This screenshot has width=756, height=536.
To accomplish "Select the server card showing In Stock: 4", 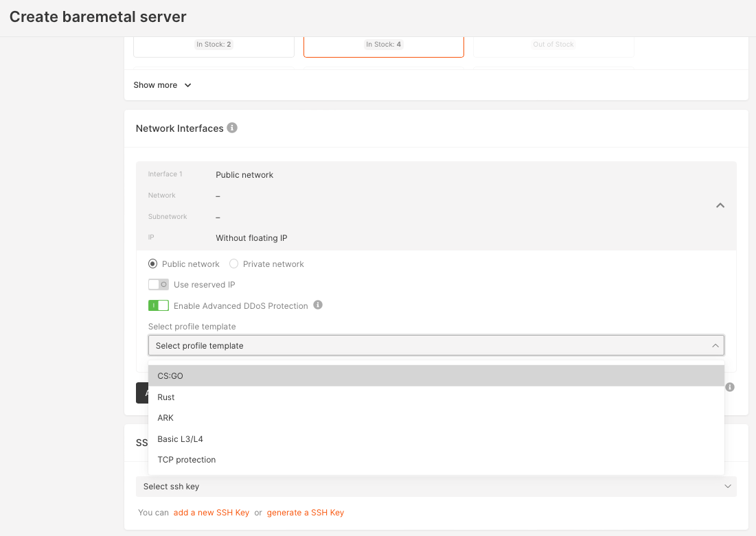I will tap(383, 44).
